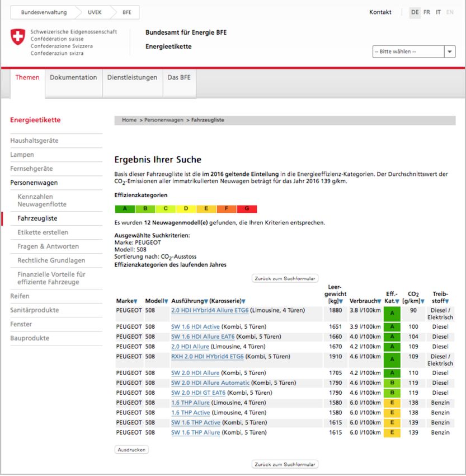Open Fragen & Antworten in sidebar
This screenshot has width=466, height=476.
point(48,246)
